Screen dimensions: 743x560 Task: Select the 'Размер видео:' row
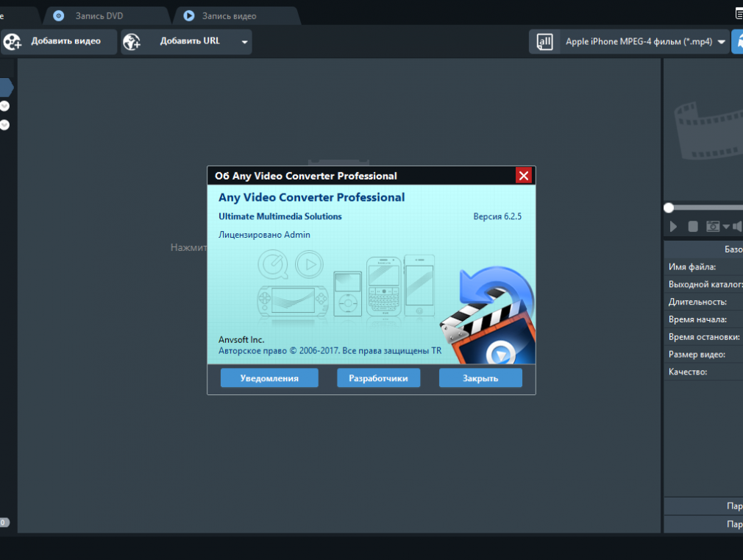[x=703, y=355]
